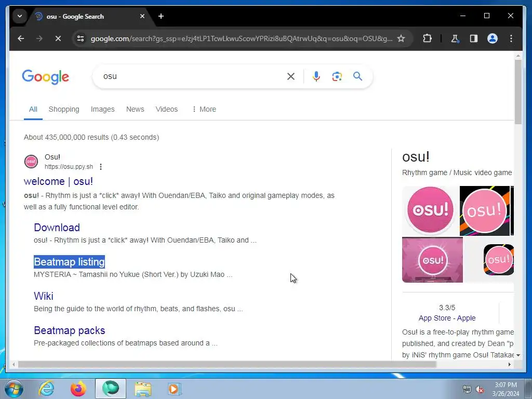Click the https://osu.ppy.sh URL text

coord(69,167)
